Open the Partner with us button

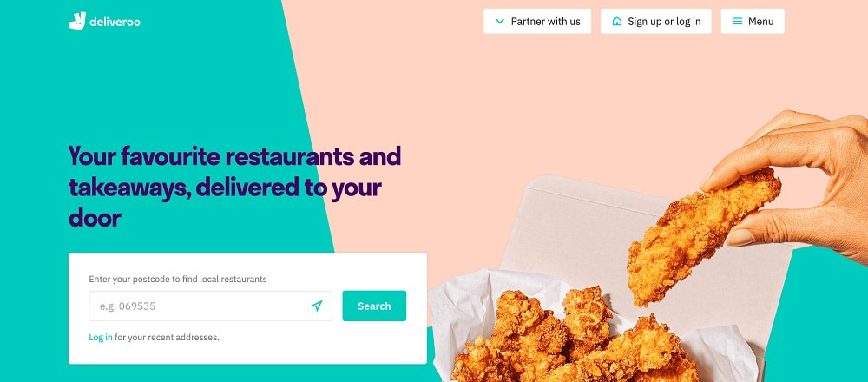(537, 21)
